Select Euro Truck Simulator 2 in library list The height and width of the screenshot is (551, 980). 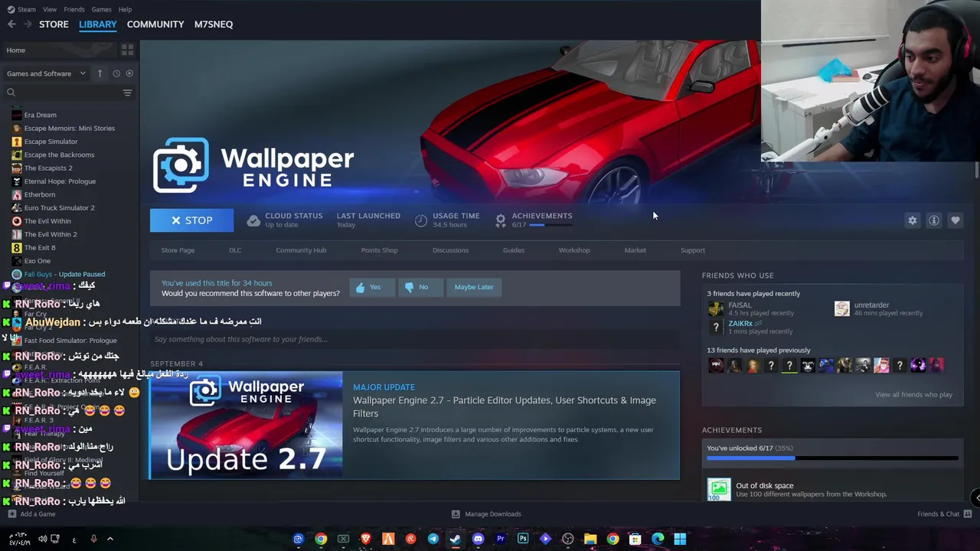(59, 208)
